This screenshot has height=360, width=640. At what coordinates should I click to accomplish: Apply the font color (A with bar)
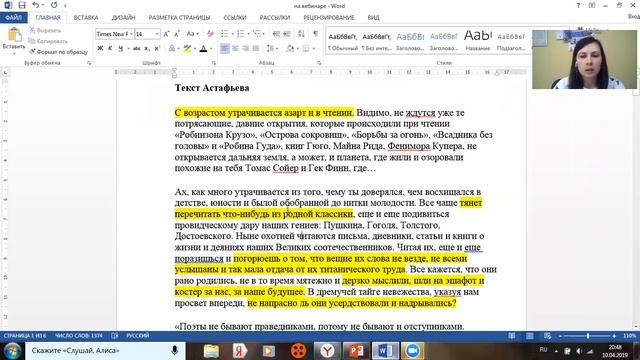(203, 49)
